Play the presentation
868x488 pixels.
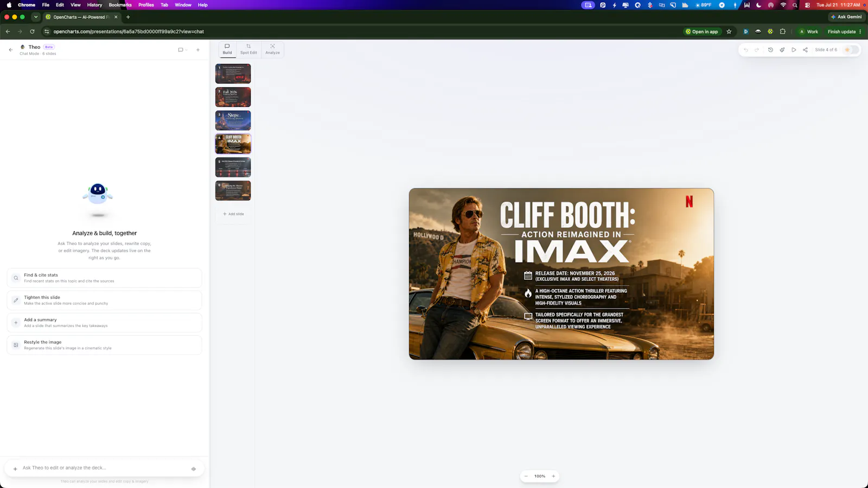pyautogui.click(x=794, y=50)
